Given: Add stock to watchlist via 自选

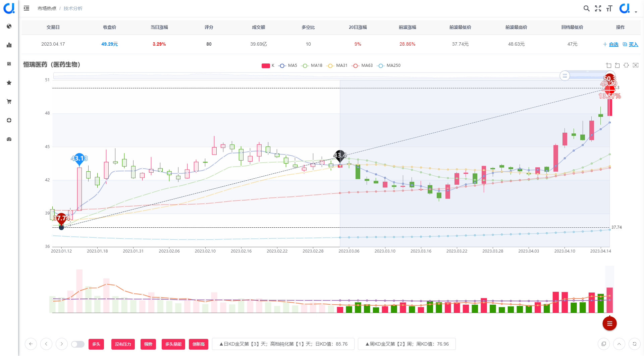Looking at the screenshot, I should coord(611,44).
